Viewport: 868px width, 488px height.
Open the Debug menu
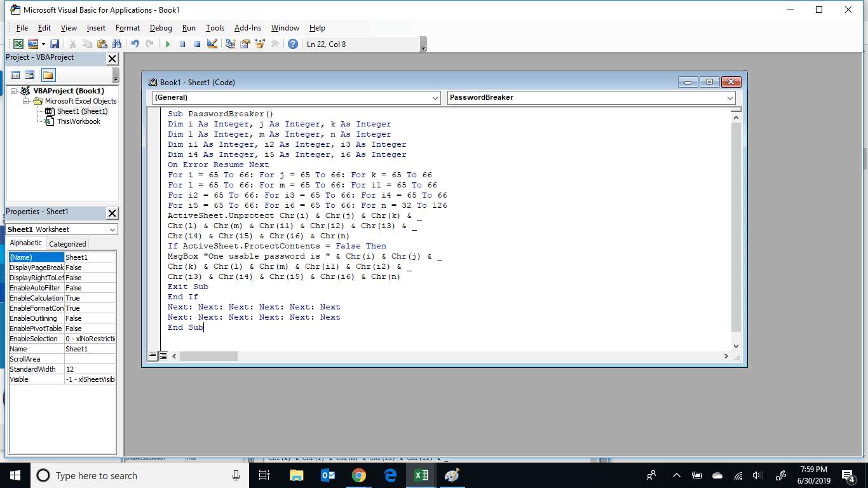[161, 28]
